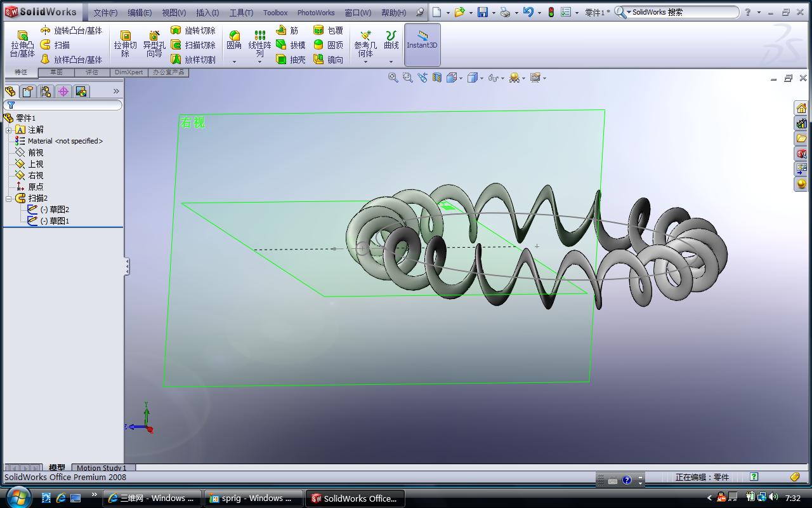Select the 包覆 wrap tool

[328, 30]
